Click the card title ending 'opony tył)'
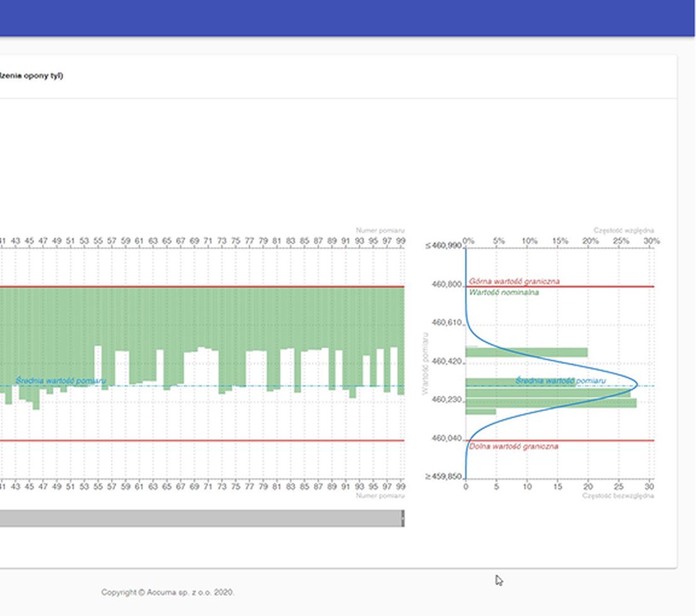The height and width of the screenshot is (616, 696). [x=31, y=76]
